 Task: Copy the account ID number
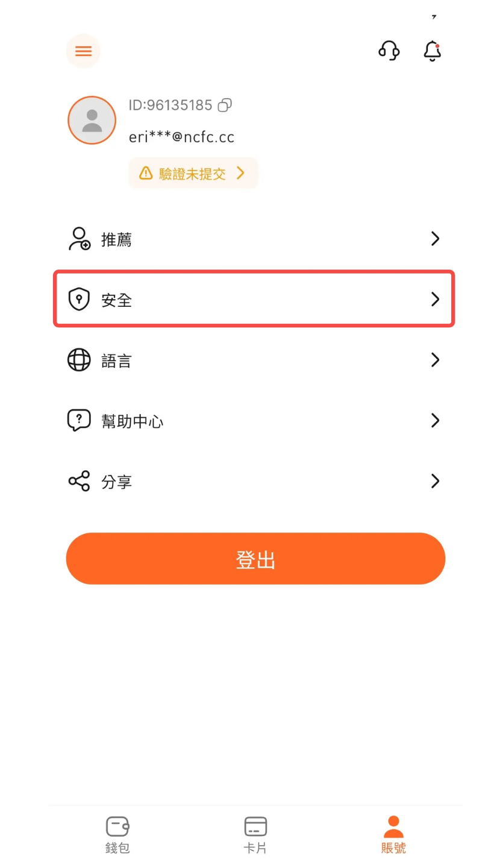[x=225, y=105]
